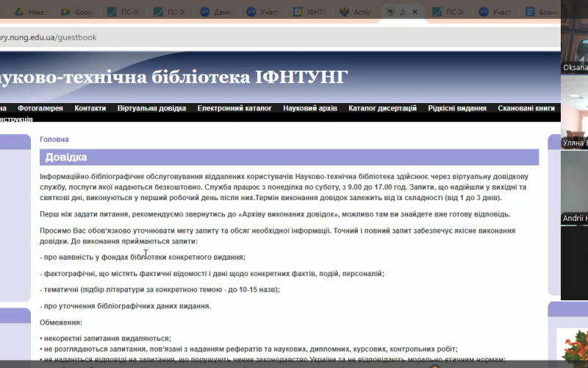Click the line 'про уточнення бібліографічних даних видання'
Screen dimensions: 588x368
125,306
